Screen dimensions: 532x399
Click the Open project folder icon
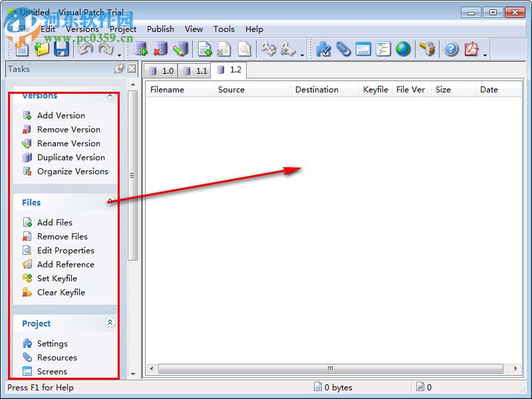[x=41, y=49]
